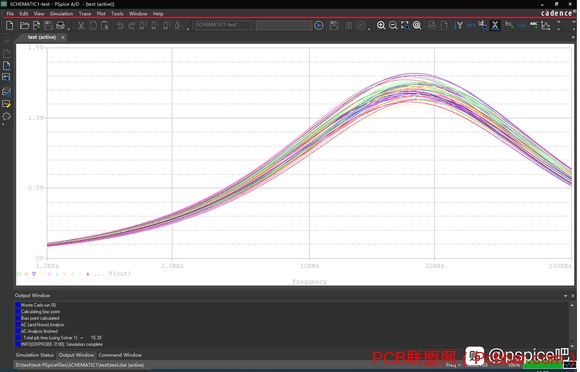The height and width of the screenshot is (372, 580).
Task: Run the PSpice simulation play button
Action: 318,25
